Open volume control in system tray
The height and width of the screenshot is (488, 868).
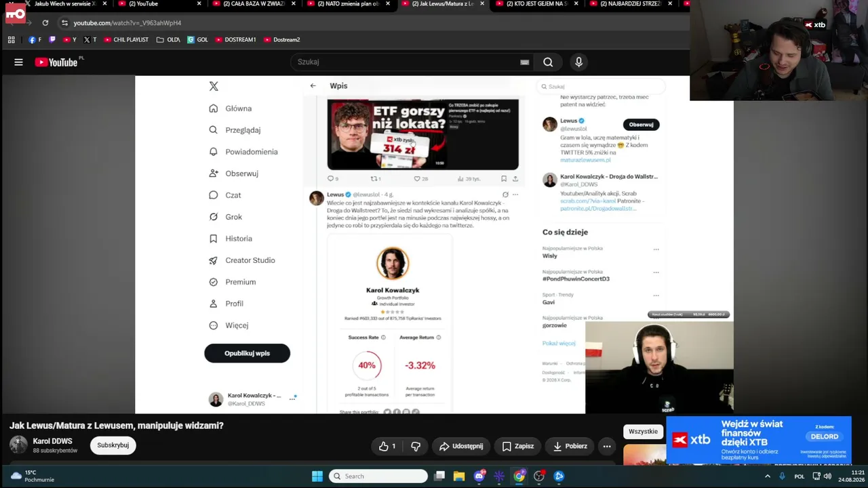pos(827,476)
